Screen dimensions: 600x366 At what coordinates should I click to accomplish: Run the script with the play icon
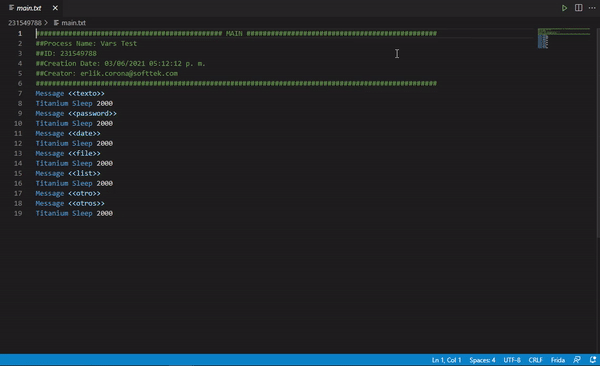[564, 8]
